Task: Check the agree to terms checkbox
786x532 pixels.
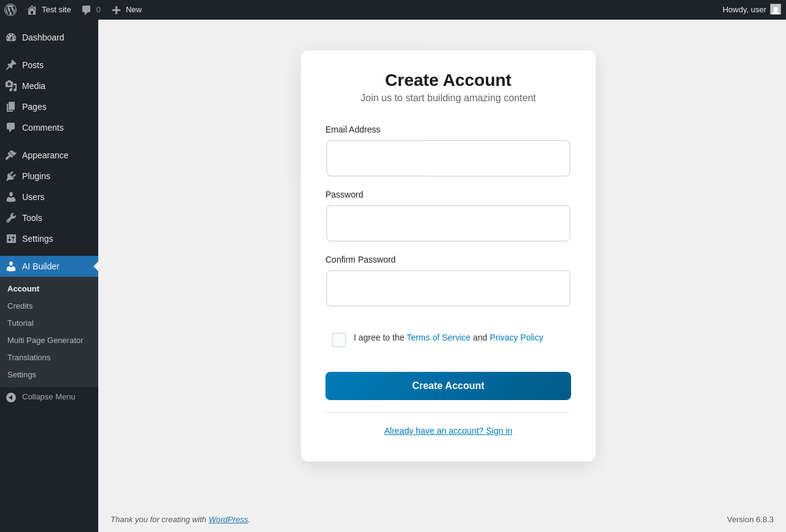Action: tap(339, 340)
